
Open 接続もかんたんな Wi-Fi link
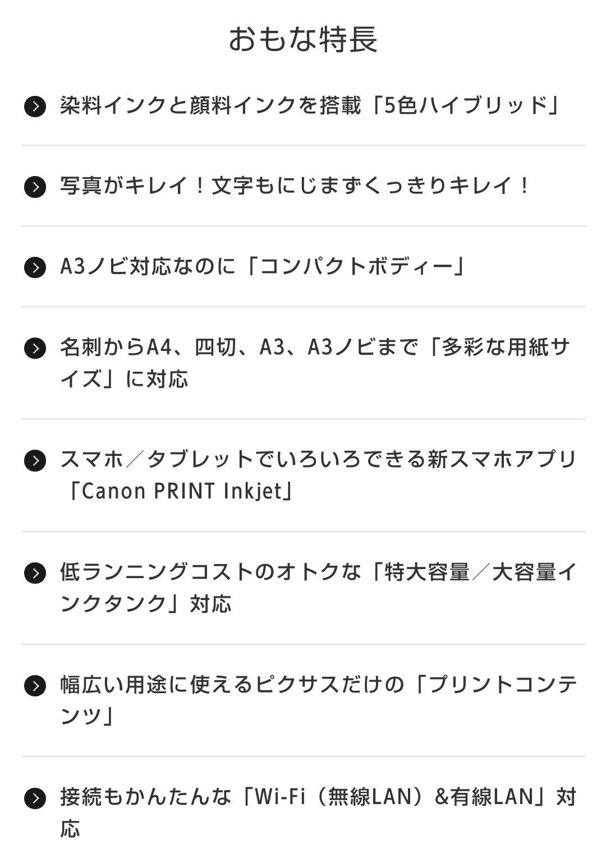coord(318,797)
